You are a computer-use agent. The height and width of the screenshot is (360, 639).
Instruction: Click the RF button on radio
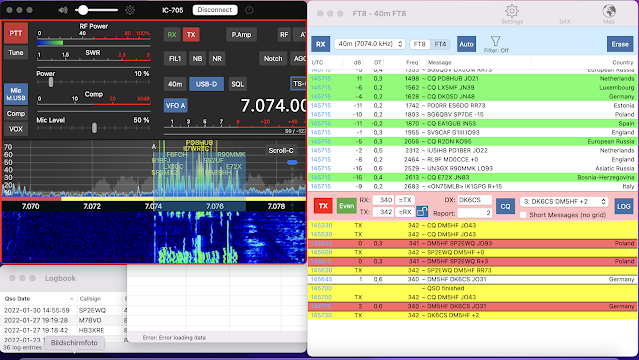[x=284, y=35]
